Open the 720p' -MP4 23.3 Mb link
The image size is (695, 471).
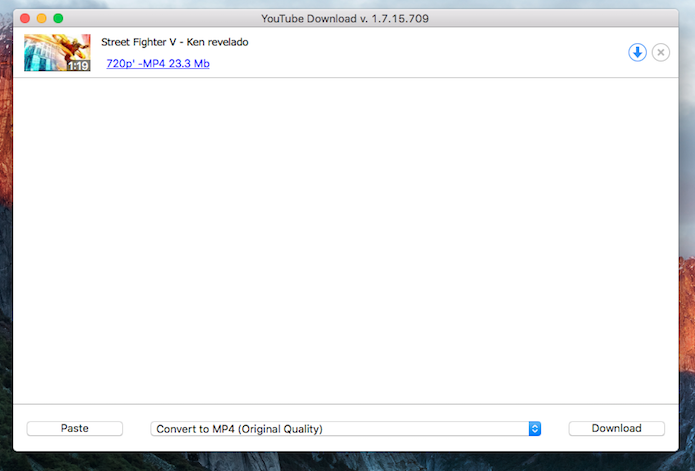(x=158, y=63)
